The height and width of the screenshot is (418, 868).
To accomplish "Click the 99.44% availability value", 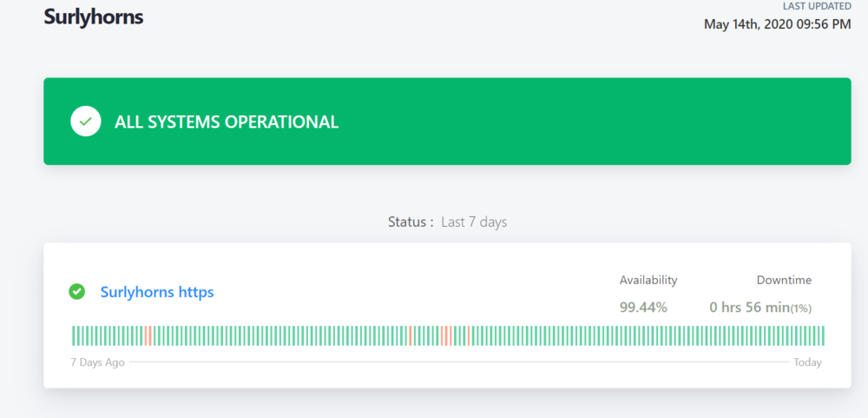I will (642, 307).
